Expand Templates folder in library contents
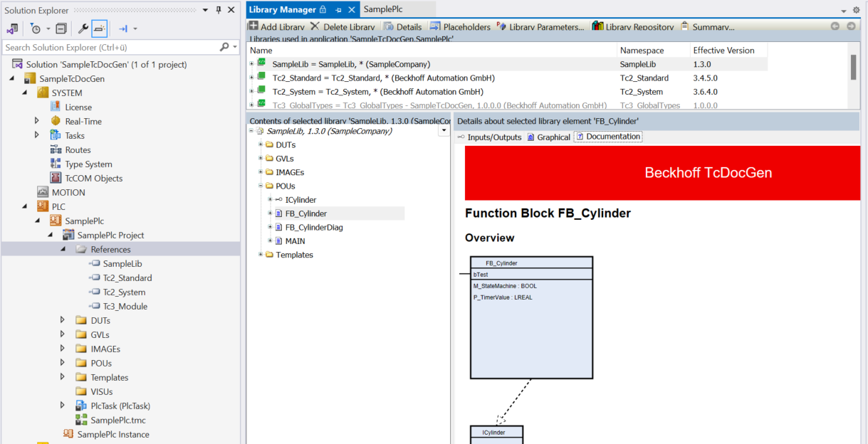Image resolution: width=868 pixels, height=444 pixels. [x=261, y=255]
